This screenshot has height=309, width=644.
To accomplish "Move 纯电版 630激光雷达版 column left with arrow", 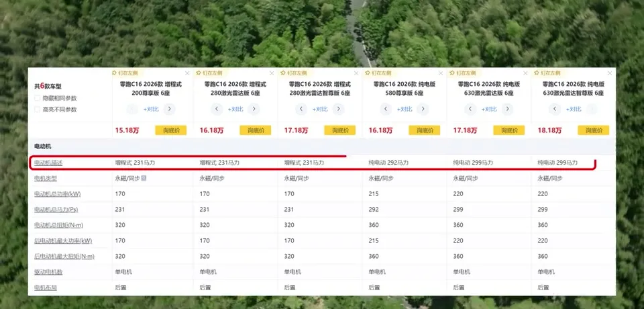I will click(470, 109).
